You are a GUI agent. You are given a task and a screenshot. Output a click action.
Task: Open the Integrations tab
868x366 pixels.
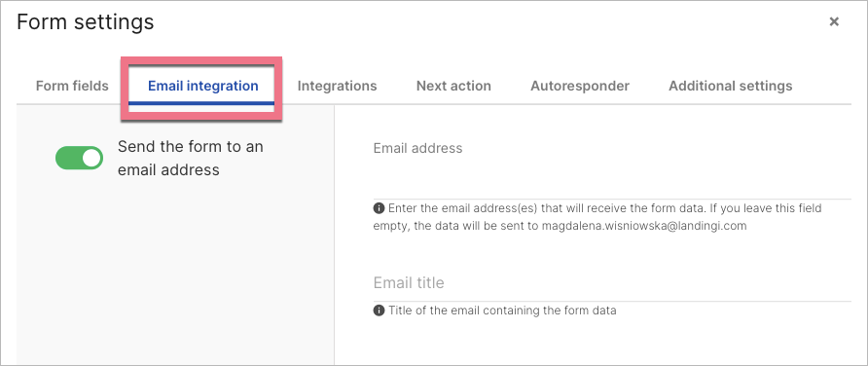[337, 87]
